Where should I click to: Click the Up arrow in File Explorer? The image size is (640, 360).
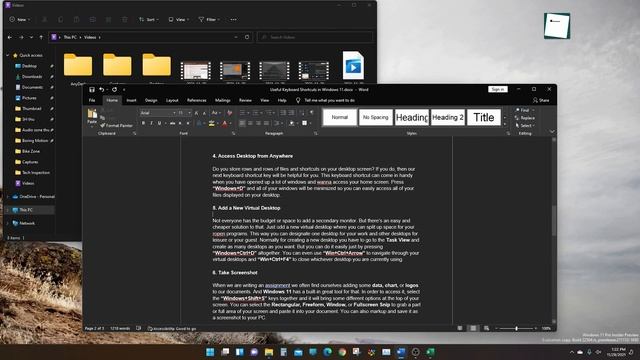(x=41, y=37)
